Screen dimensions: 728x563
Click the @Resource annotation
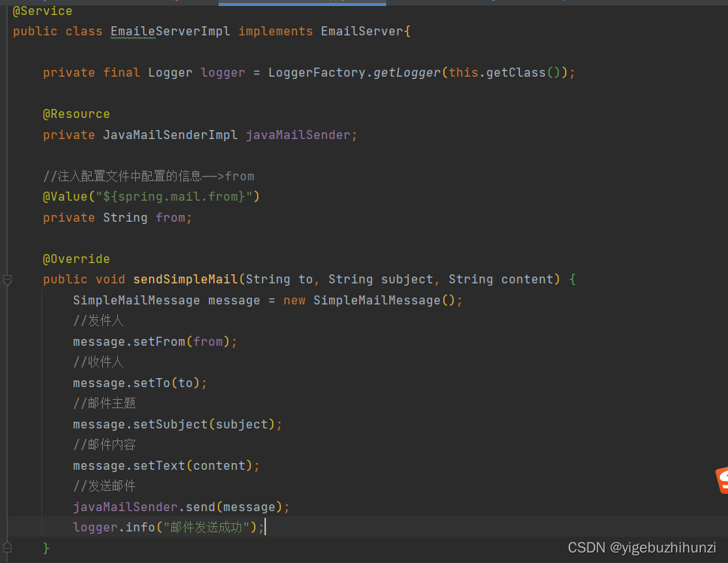pyautogui.click(x=76, y=114)
